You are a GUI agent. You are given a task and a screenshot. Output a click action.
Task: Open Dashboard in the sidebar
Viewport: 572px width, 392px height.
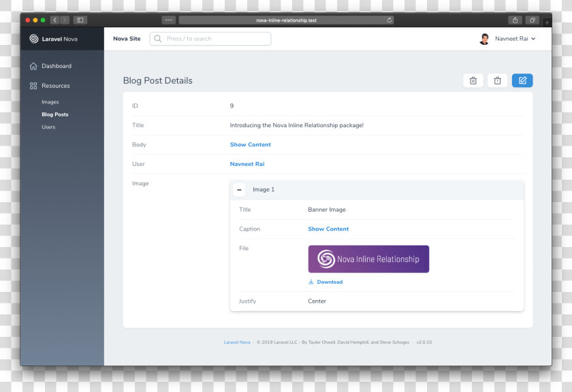tap(57, 66)
